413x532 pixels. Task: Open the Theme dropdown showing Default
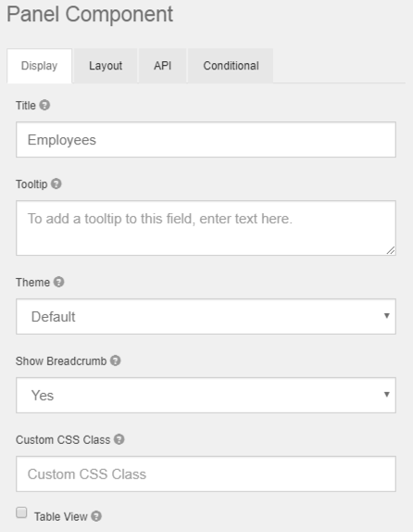click(x=206, y=317)
